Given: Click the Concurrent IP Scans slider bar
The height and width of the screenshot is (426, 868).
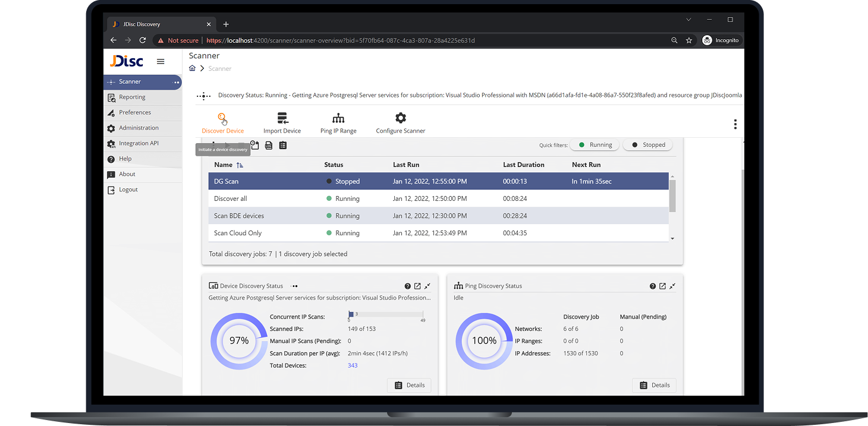Looking at the screenshot, I should point(385,314).
